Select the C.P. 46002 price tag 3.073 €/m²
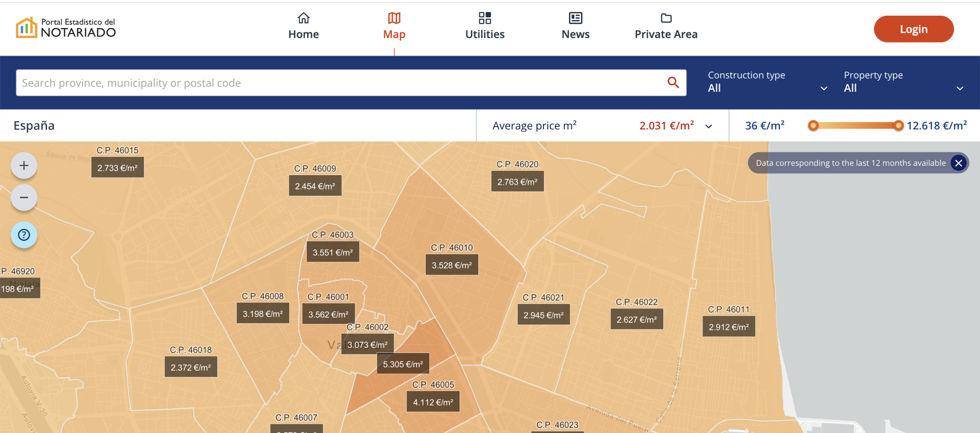This screenshot has height=433, width=980. pos(367,344)
